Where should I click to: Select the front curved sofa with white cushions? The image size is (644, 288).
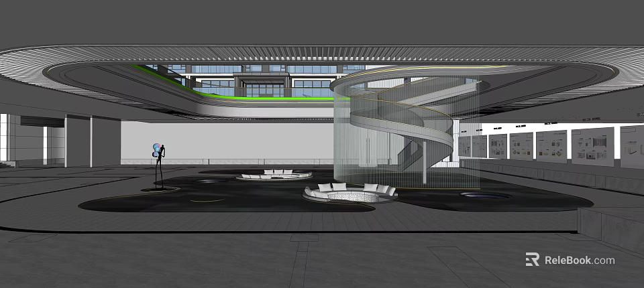click(x=350, y=193)
